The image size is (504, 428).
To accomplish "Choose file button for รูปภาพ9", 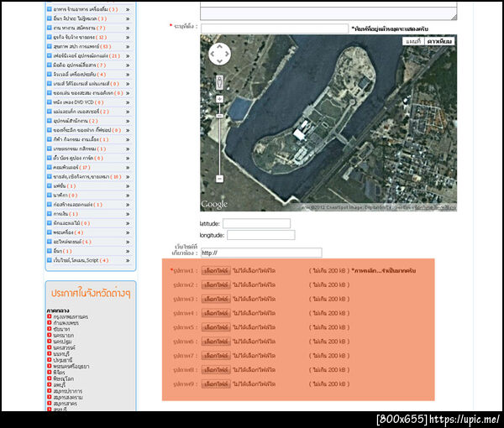I will pyautogui.click(x=216, y=384).
